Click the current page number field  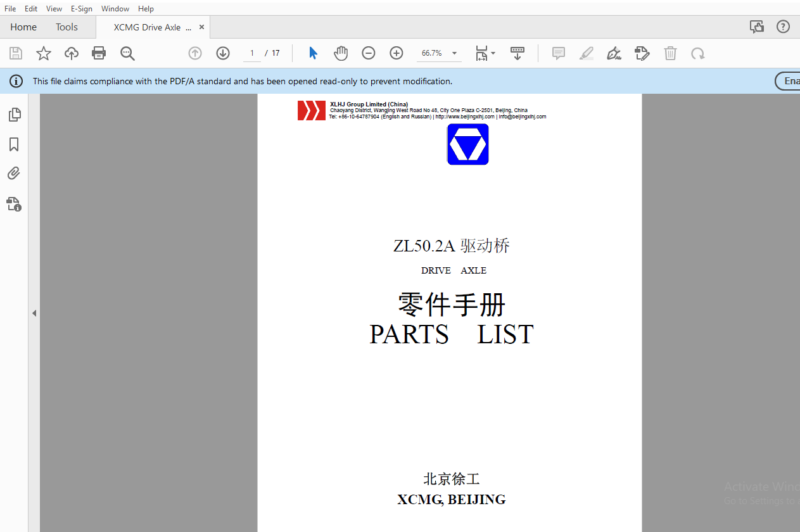(252, 53)
